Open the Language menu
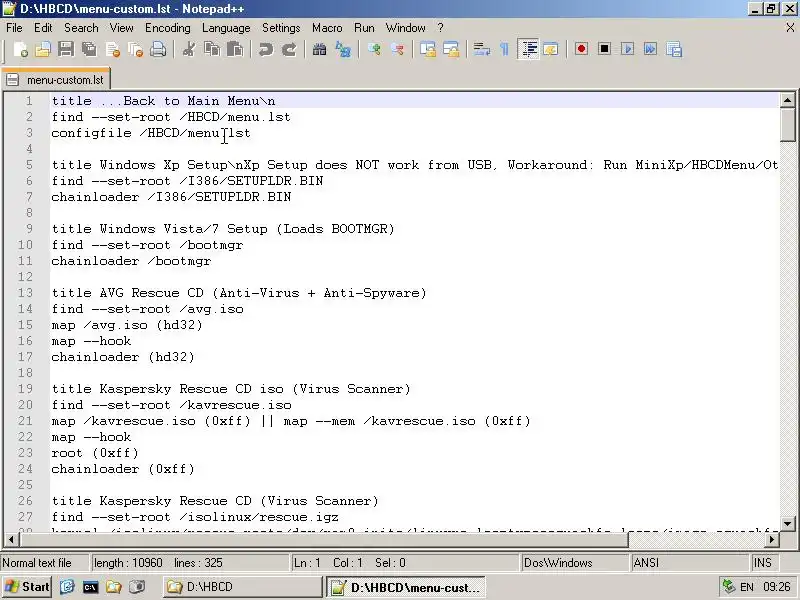Image resolution: width=800 pixels, height=600 pixels. coord(226,28)
